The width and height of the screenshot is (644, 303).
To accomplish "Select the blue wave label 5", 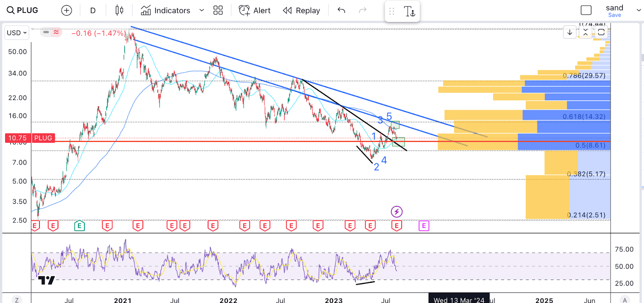I will point(389,116).
